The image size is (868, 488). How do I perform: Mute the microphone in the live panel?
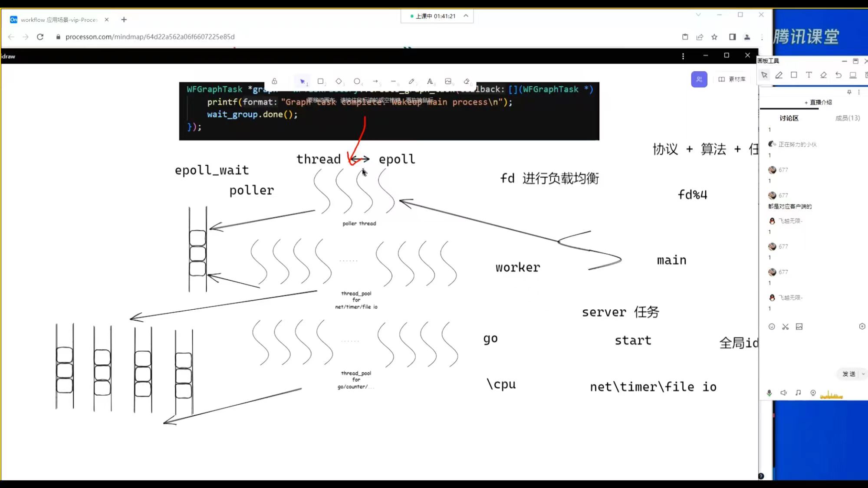tap(769, 393)
